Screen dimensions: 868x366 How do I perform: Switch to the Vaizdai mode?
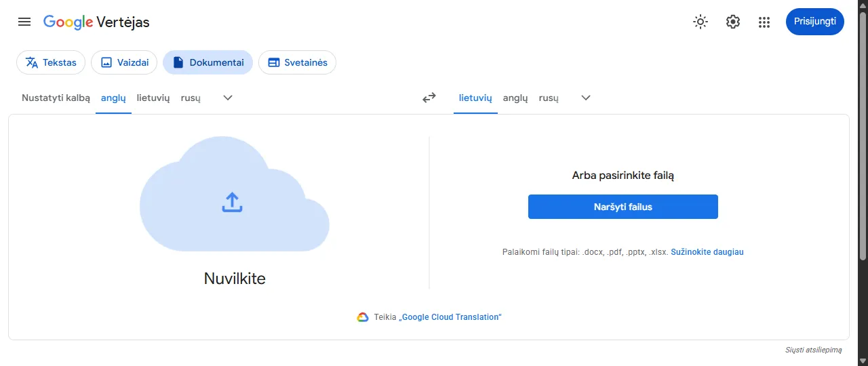pos(124,62)
